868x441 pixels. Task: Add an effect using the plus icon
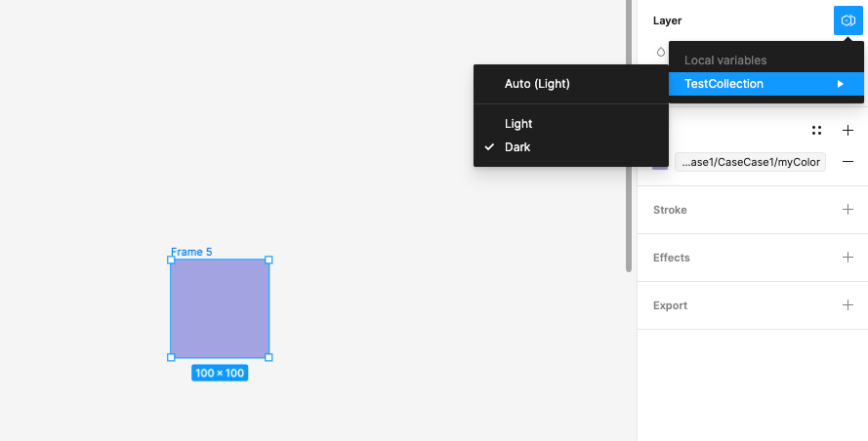[x=847, y=258]
